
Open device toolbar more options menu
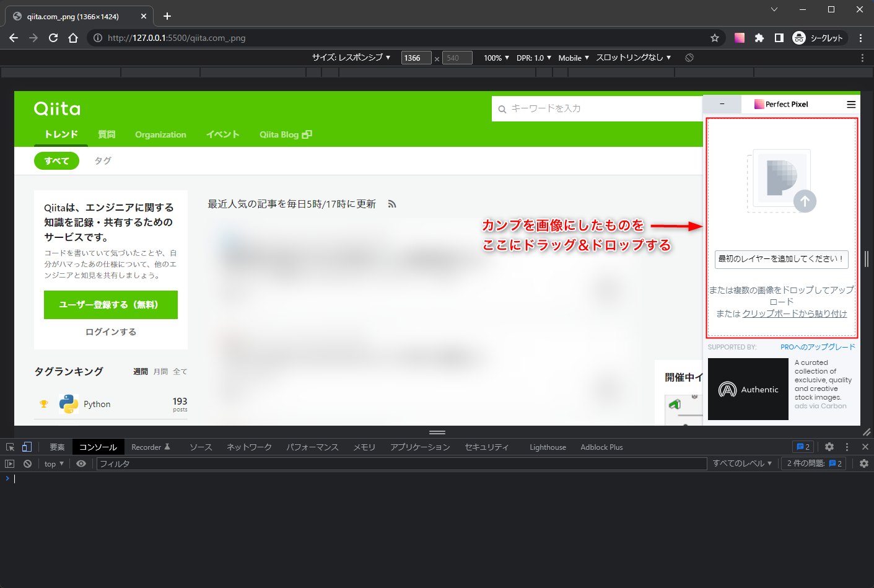click(x=862, y=58)
